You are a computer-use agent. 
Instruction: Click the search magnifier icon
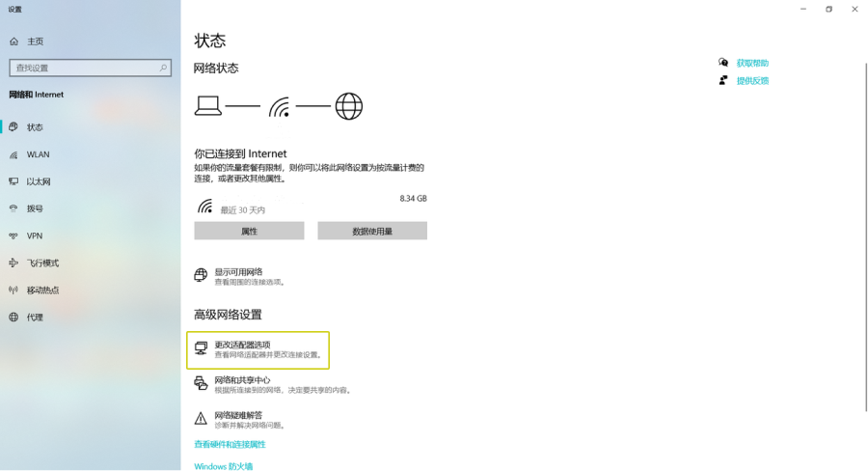click(163, 68)
